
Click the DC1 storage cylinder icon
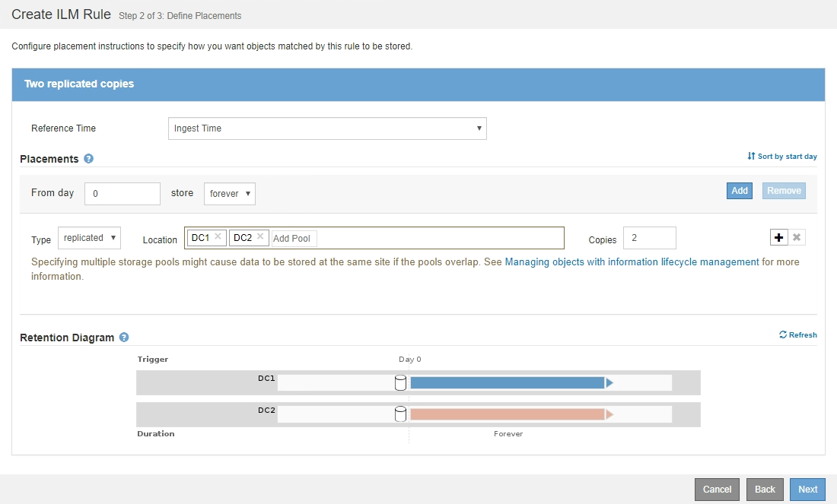[x=401, y=382]
